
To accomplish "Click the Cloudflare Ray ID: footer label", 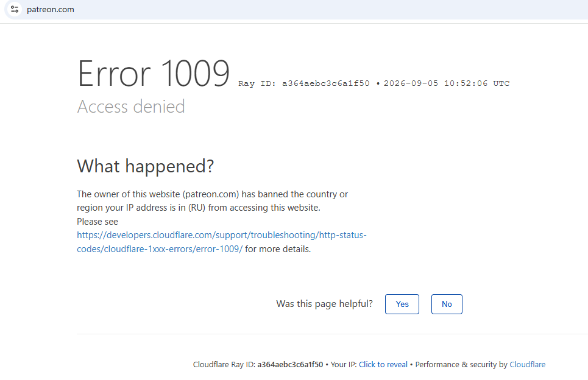I will coord(224,364).
